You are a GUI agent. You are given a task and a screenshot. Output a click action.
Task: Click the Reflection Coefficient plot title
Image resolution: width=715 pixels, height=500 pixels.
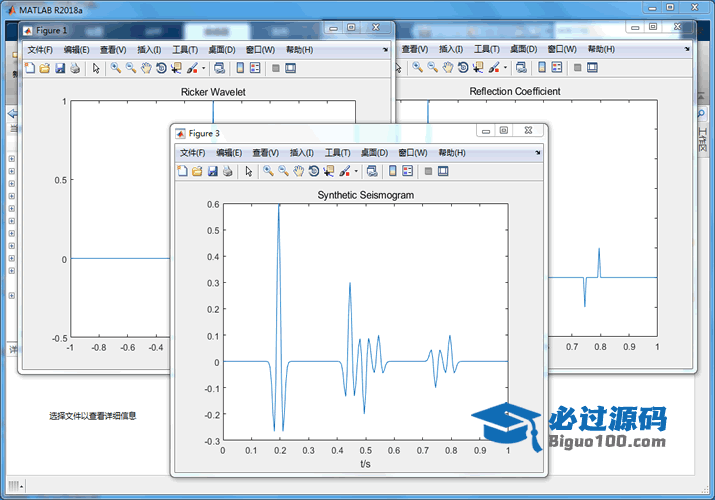click(515, 91)
